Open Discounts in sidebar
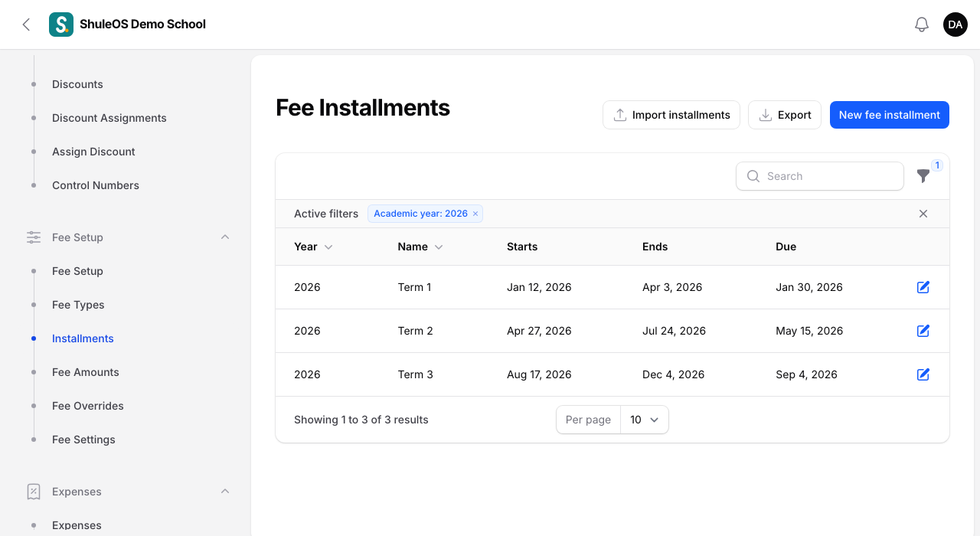980x536 pixels. coord(77,84)
